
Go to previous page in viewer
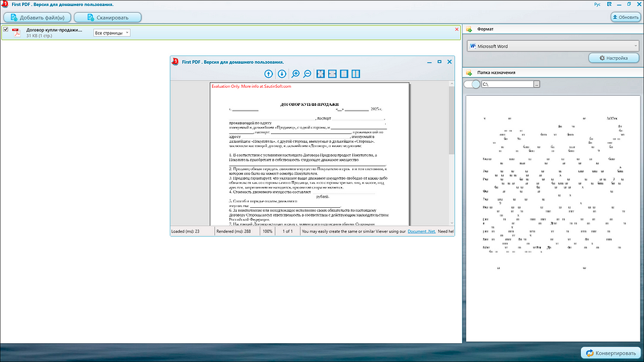coord(268,74)
